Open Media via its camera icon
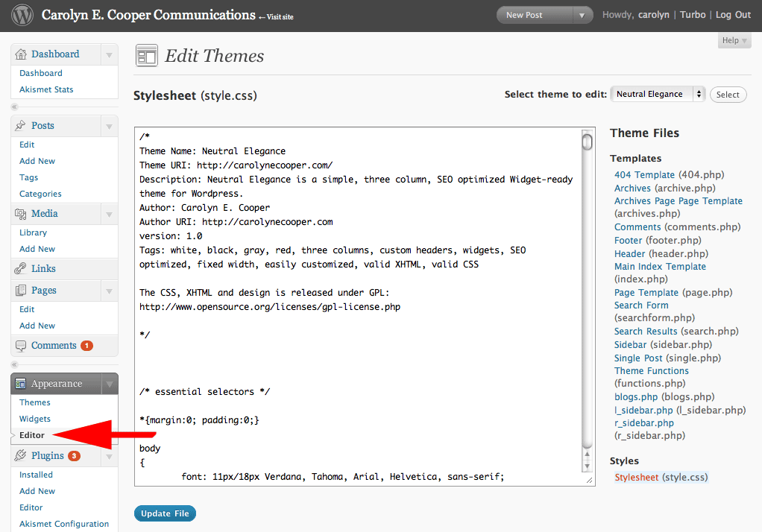The height and width of the screenshot is (532, 762). (19, 215)
